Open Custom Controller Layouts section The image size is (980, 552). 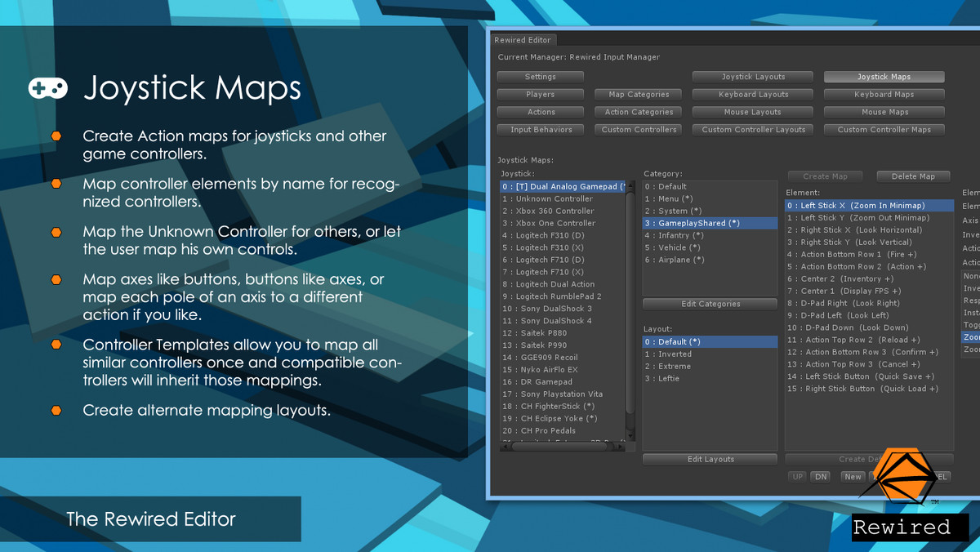click(753, 130)
